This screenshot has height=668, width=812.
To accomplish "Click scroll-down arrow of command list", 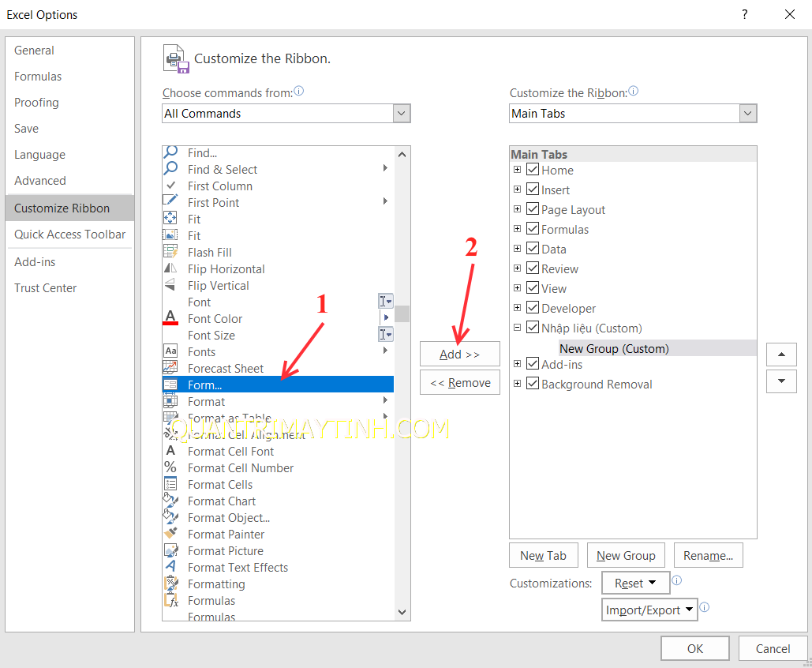I will (402, 612).
